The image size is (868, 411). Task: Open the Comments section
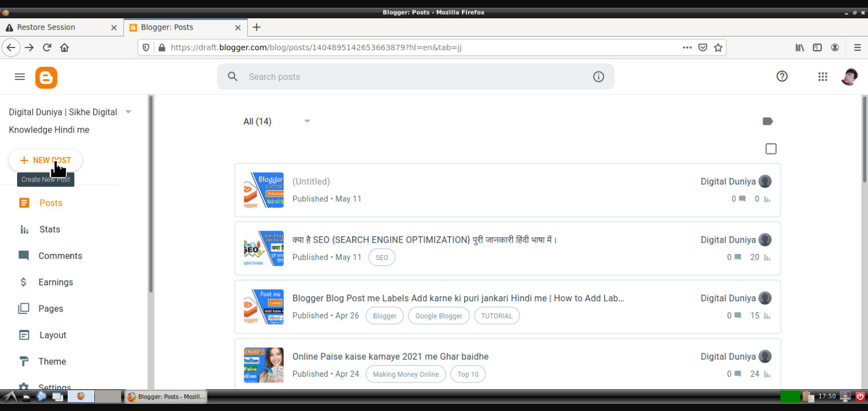59,256
